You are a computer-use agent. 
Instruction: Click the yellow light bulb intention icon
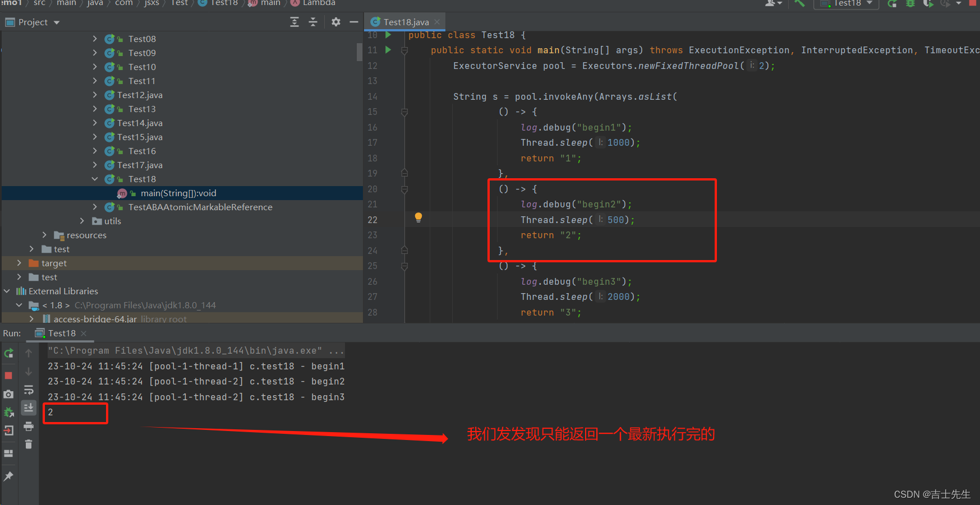click(418, 217)
